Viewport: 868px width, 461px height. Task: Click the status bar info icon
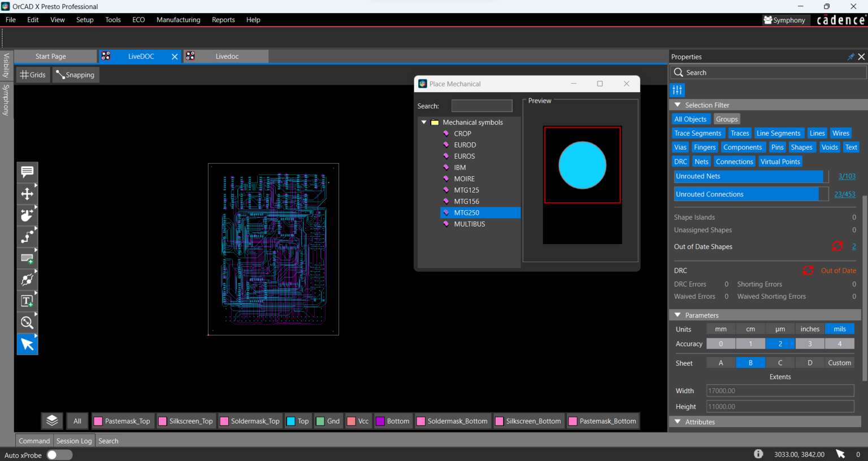tap(758, 454)
